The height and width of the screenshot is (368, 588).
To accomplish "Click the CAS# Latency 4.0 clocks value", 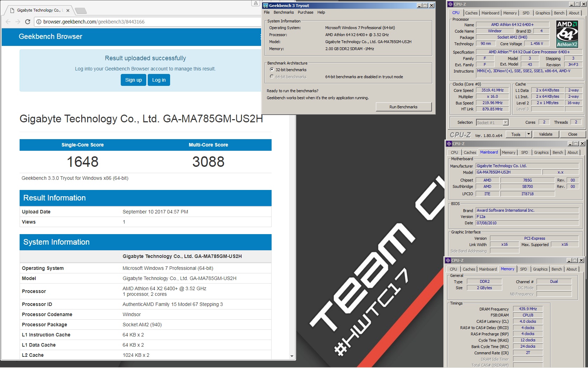I will (528, 321).
